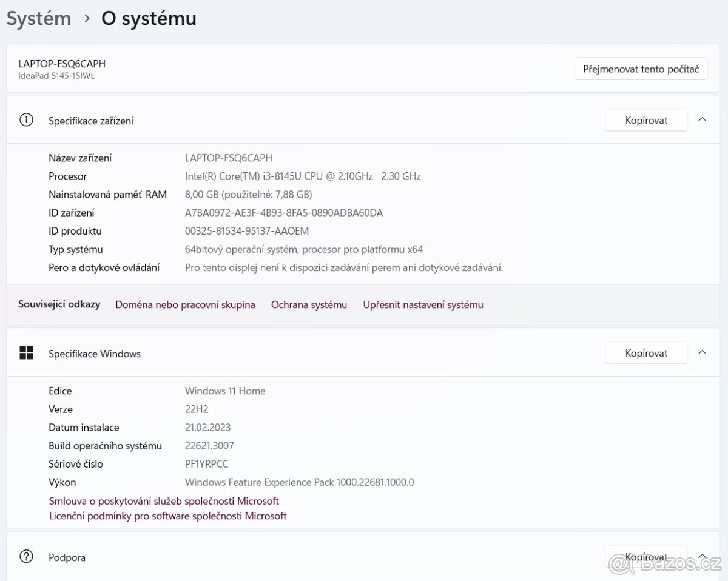This screenshot has height=581, width=728.
Task: Click the serial number PF1YRPCC
Action: pyautogui.click(x=206, y=463)
